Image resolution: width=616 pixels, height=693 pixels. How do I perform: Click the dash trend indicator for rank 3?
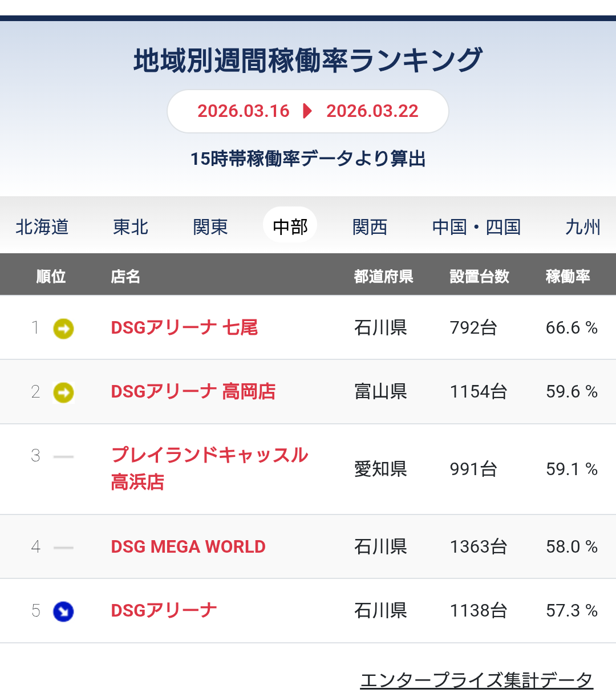63,457
